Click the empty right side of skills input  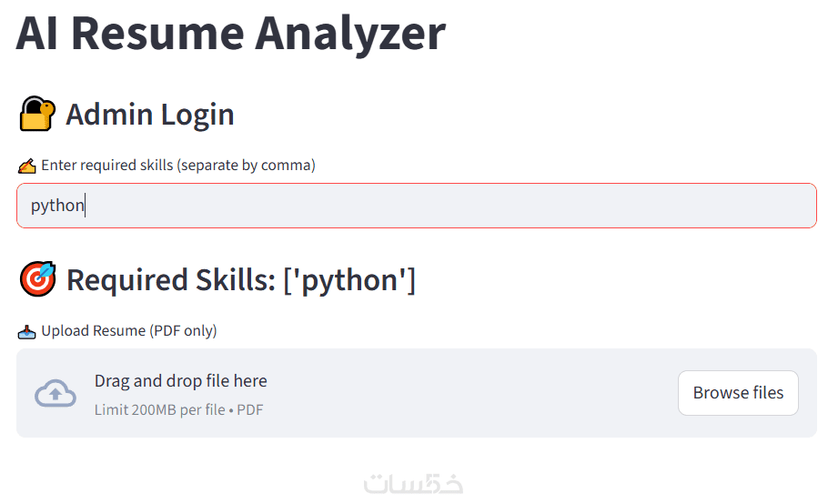pos(637,206)
